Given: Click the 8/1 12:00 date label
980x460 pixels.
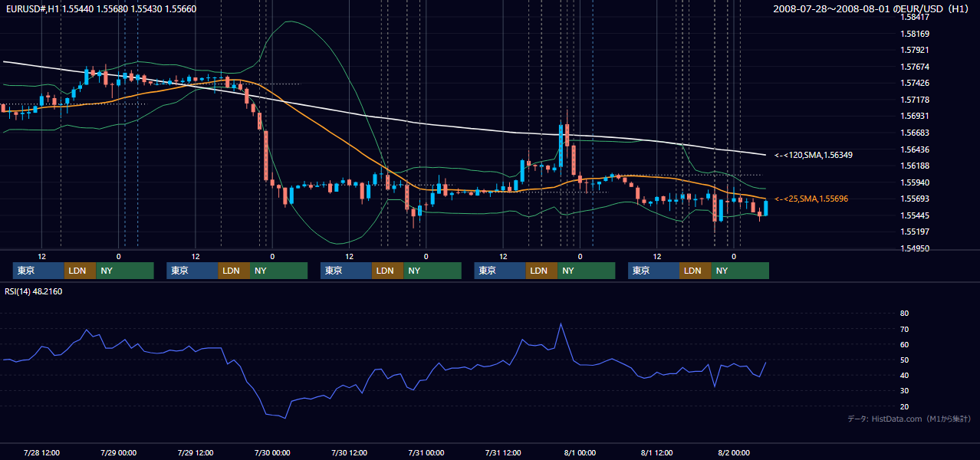Looking at the screenshot, I should tap(656, 452).
